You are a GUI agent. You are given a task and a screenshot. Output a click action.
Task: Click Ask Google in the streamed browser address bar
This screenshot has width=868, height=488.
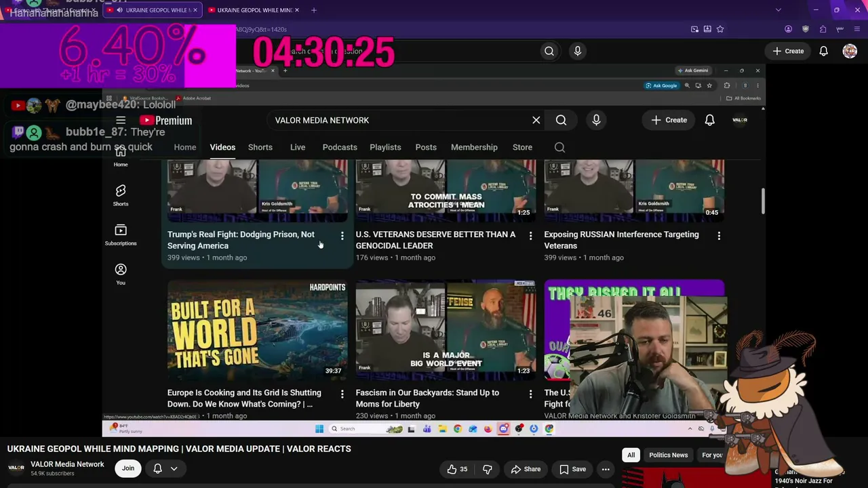pos(661,85)
